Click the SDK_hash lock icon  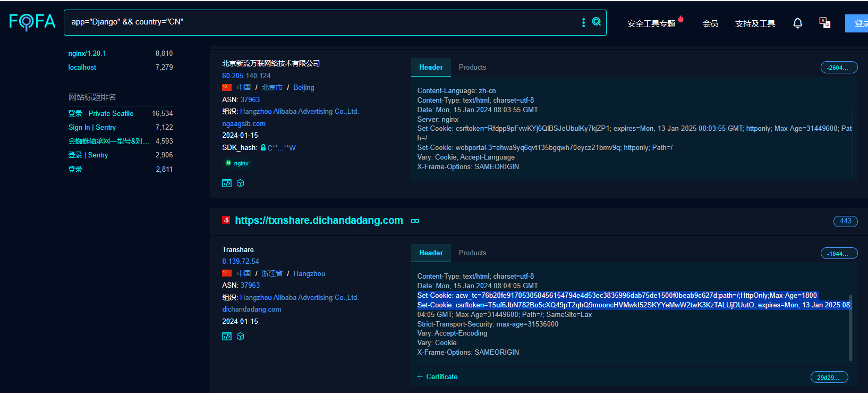point(263,147)
